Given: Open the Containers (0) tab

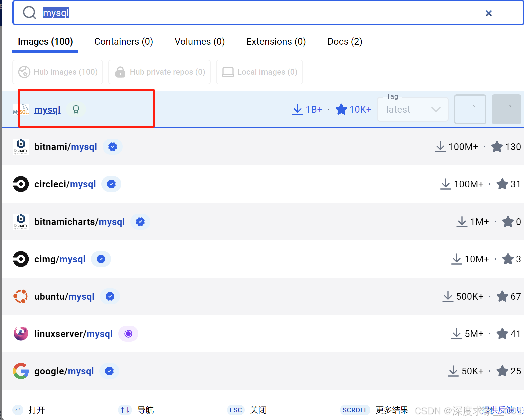Looking at the screenshot, I should (x=124, y=42).
